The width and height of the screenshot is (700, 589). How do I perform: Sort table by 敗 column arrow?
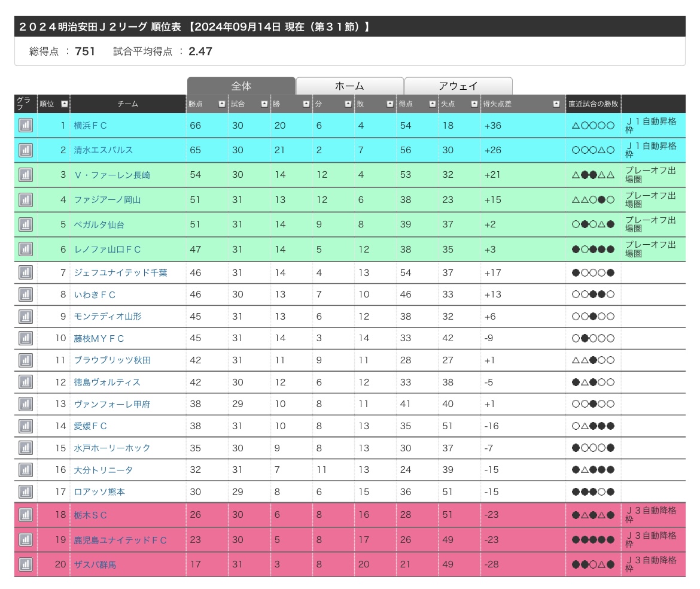(390, 104)
